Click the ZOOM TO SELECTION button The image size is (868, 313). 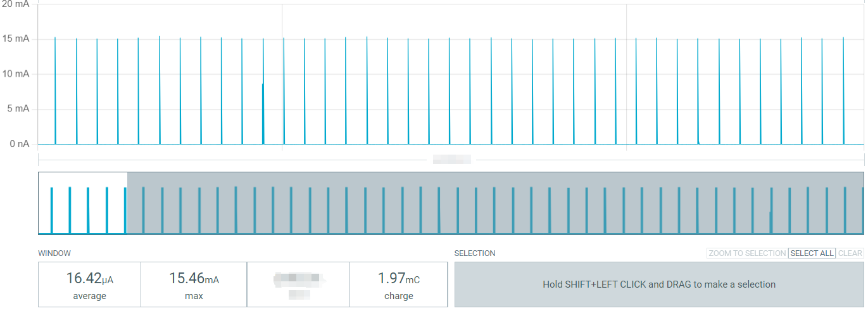(x=747, y=253)
